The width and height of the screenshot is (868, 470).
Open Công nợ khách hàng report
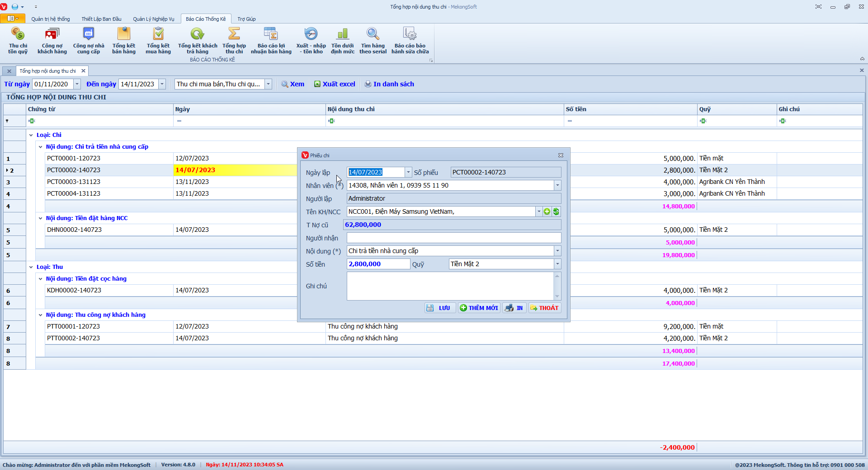click(x=52, y=40)
